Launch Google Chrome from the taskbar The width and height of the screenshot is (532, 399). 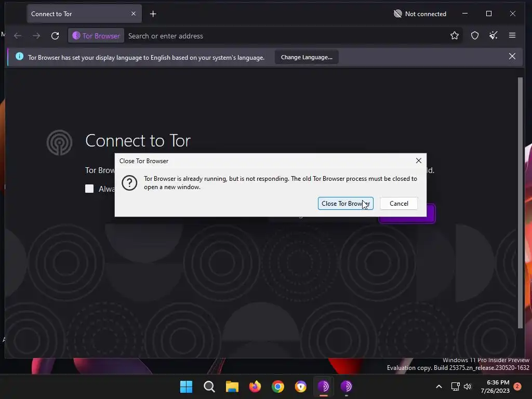tap(278, 387)
